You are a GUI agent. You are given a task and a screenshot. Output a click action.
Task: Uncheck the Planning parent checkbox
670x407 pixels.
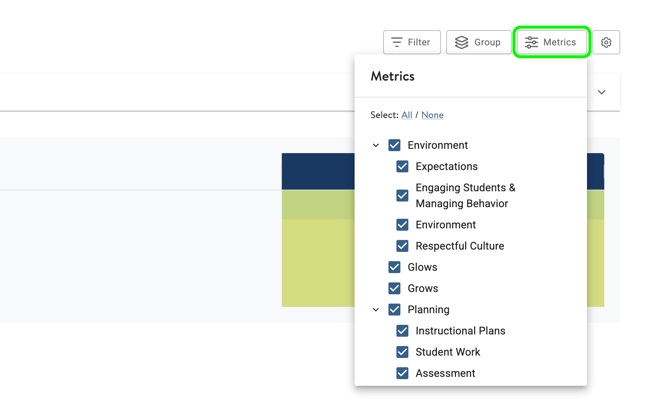tap(395, 310)
